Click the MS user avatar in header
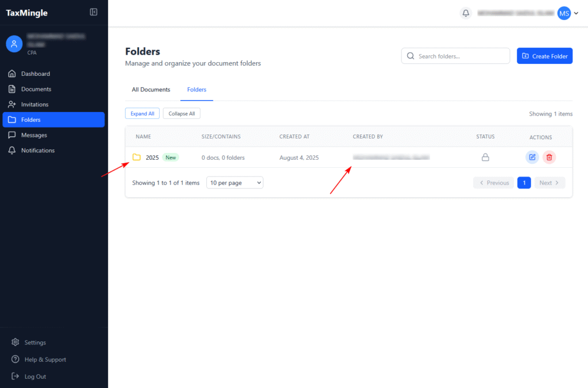The image size is (588, 388). coord(564,13)
